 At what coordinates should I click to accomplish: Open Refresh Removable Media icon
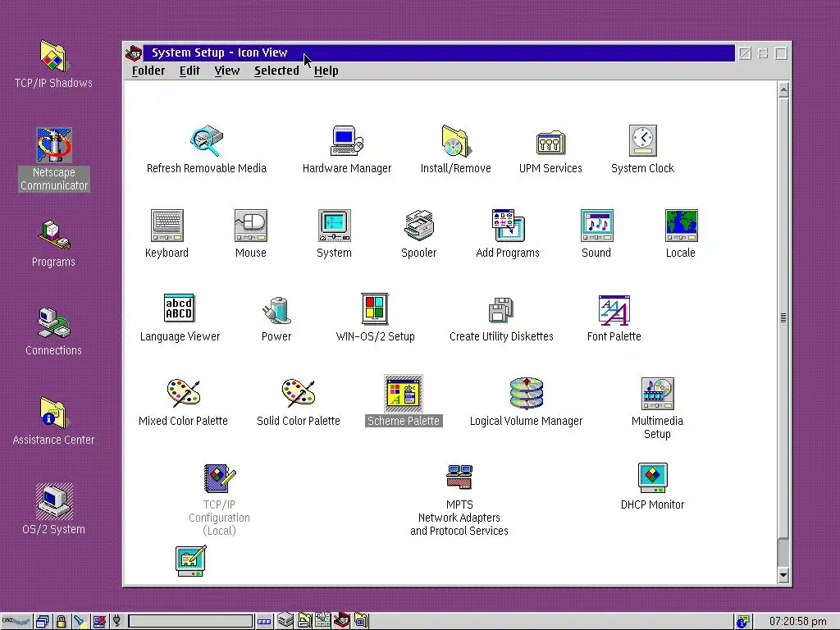[207, 141]
